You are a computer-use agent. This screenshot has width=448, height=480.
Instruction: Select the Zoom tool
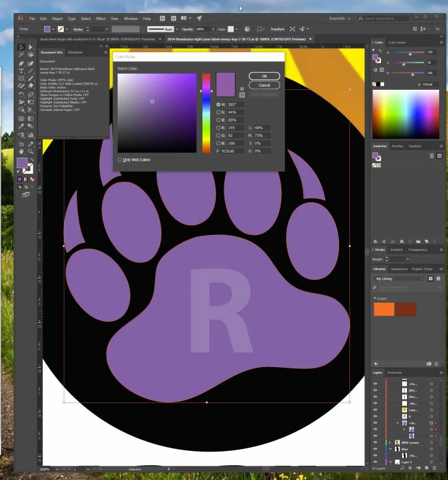30,151
